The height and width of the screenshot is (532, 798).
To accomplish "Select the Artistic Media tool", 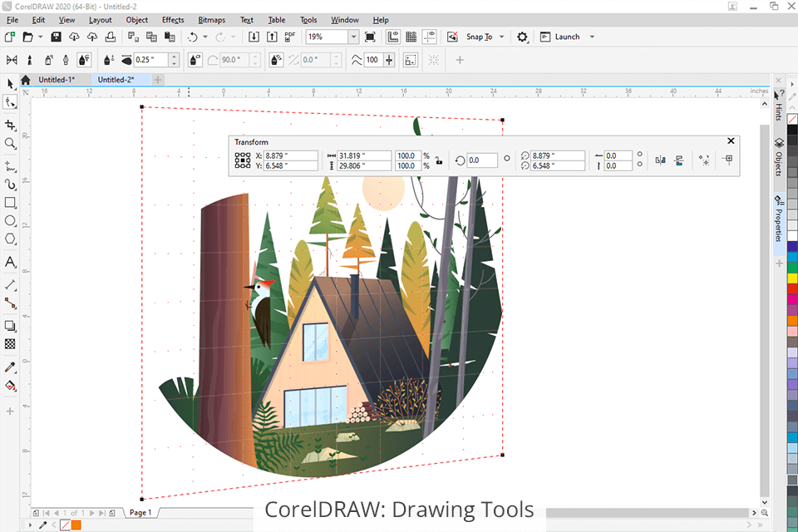I will [10, 185].
